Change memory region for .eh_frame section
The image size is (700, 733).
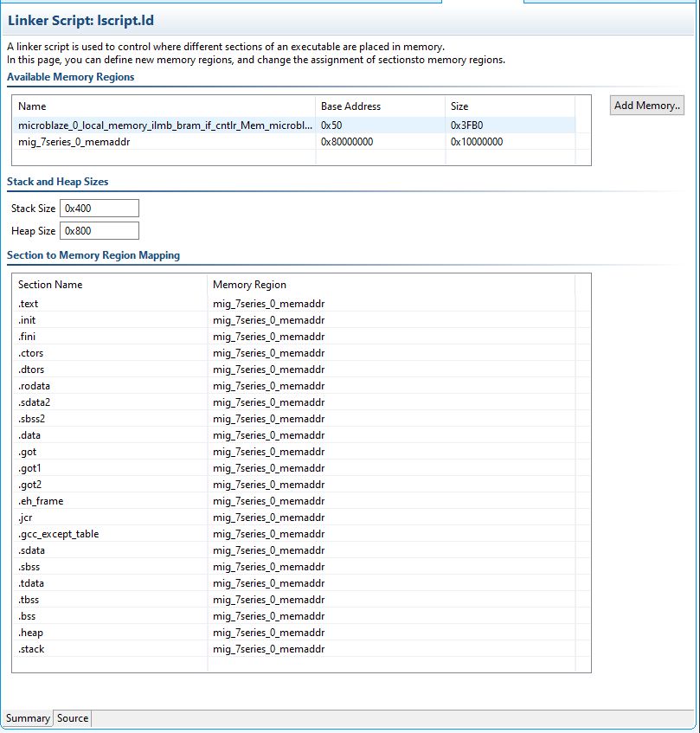[269, 501]
